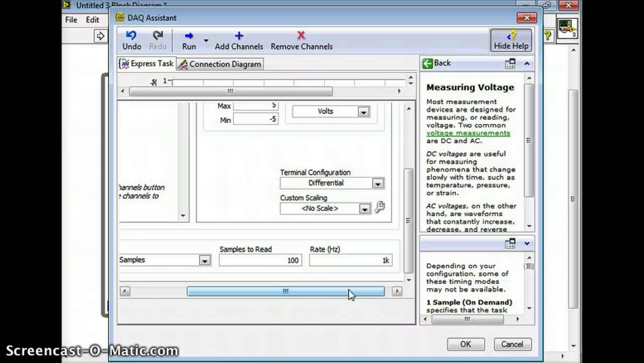Click the Remove Channels red X icon
Image resolution: width=644 pixels, height=363 pixels.
301,35
